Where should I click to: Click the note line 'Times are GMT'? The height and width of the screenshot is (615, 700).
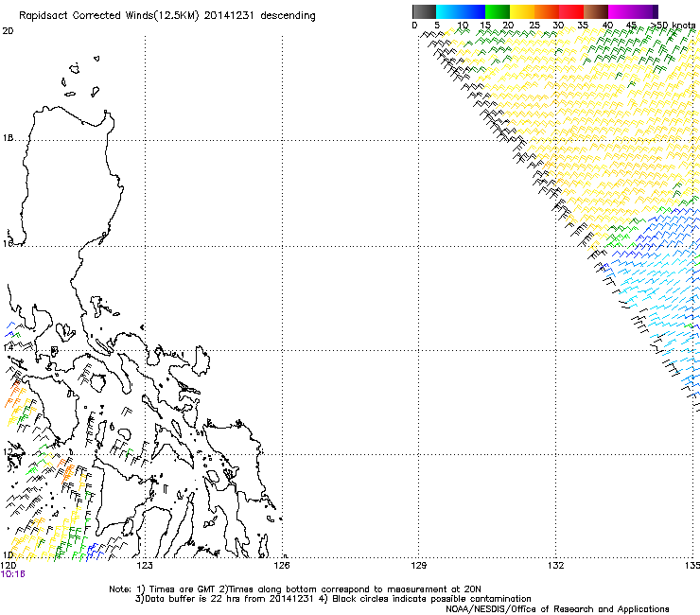tap(182, 589)
